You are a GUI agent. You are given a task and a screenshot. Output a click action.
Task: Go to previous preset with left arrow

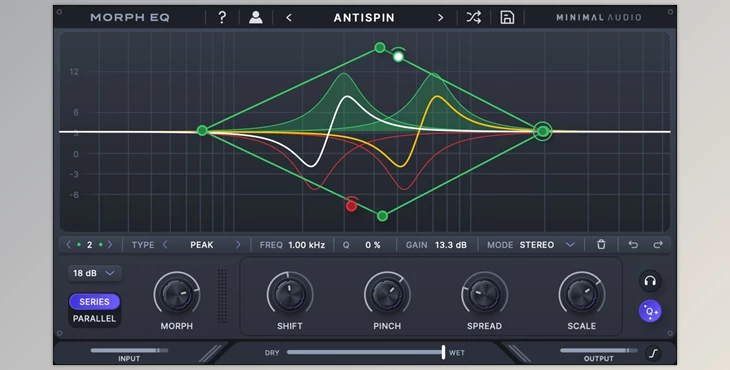289,18
